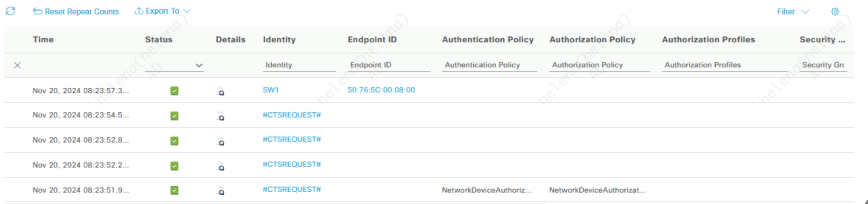The width and height of the screenshot is (868, 204).
Task: View details of the 08:23:51.9 log entry
Action: pos(221,191)
